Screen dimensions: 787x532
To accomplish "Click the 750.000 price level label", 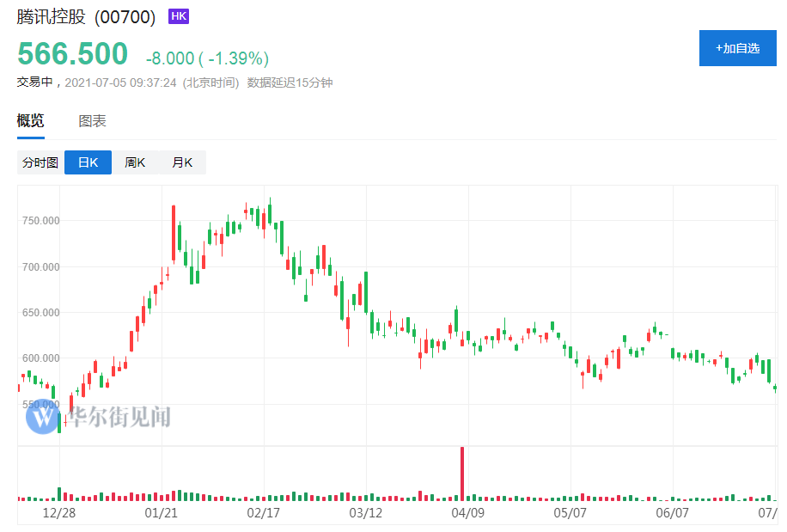I will 40,221.
